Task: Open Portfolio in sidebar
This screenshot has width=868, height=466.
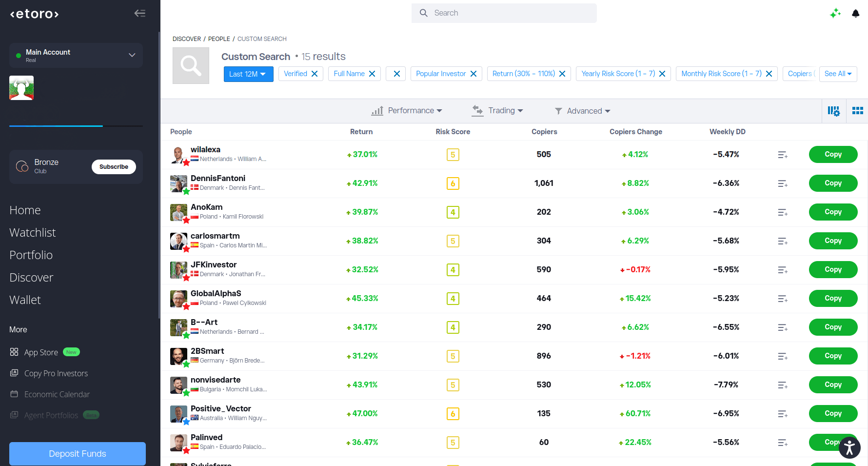Action: [x=31, y=255]
